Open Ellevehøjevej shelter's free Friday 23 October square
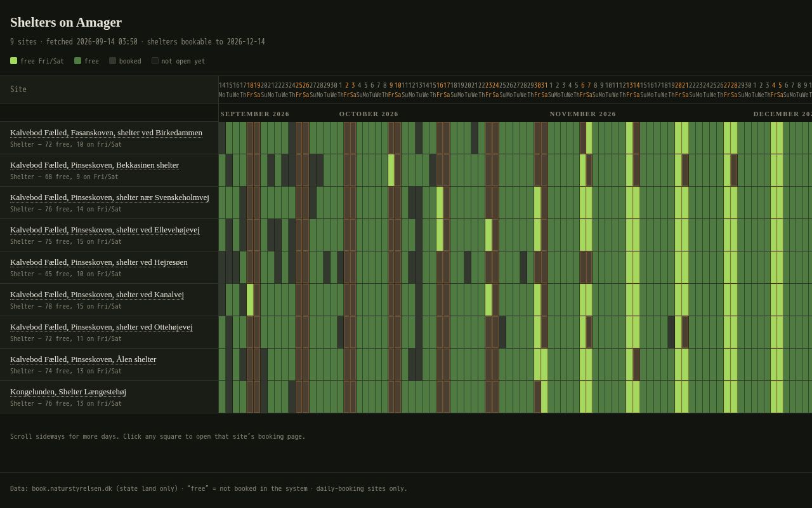This screenshot has height=508, width=812. click(488, 235)
